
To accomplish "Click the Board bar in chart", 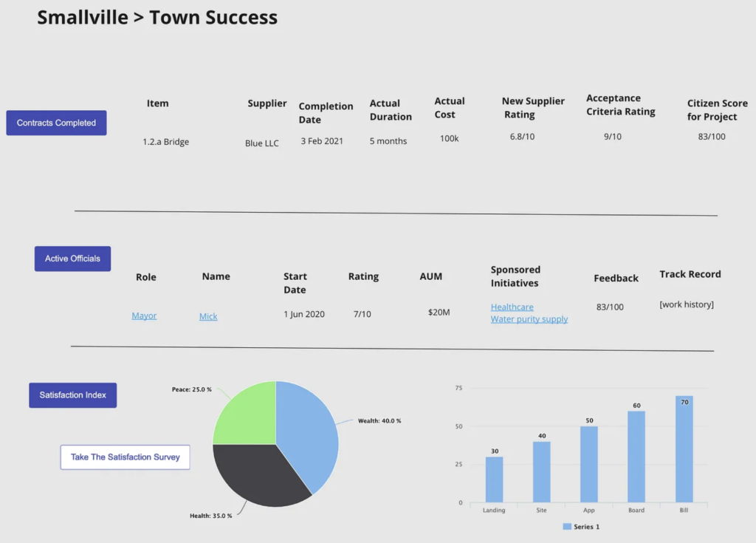I will [636, 457].
